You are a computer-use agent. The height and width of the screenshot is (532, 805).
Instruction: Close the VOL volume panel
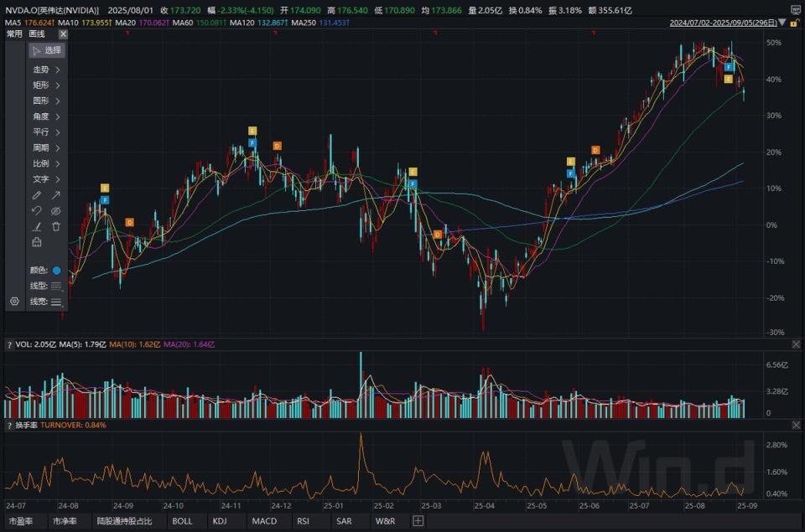point(796,344)
